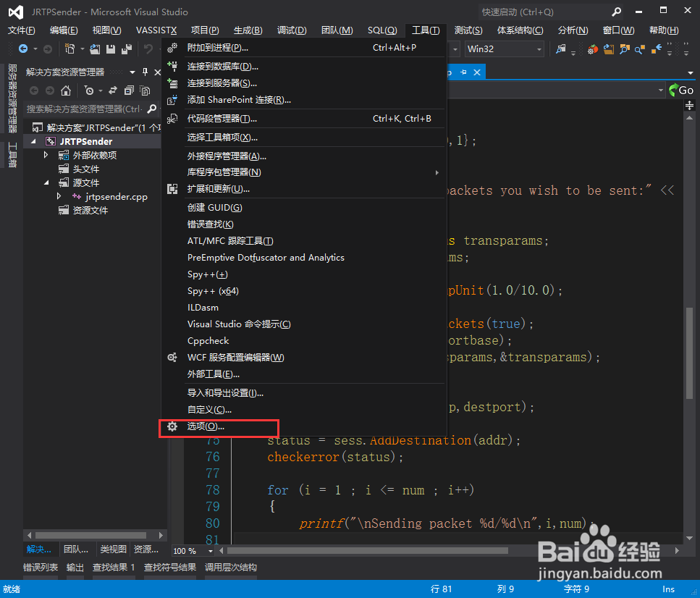This screenshot has width=700, height=598.
Task: Toggle the pin on the open document tab
Action: coord(463,72)
